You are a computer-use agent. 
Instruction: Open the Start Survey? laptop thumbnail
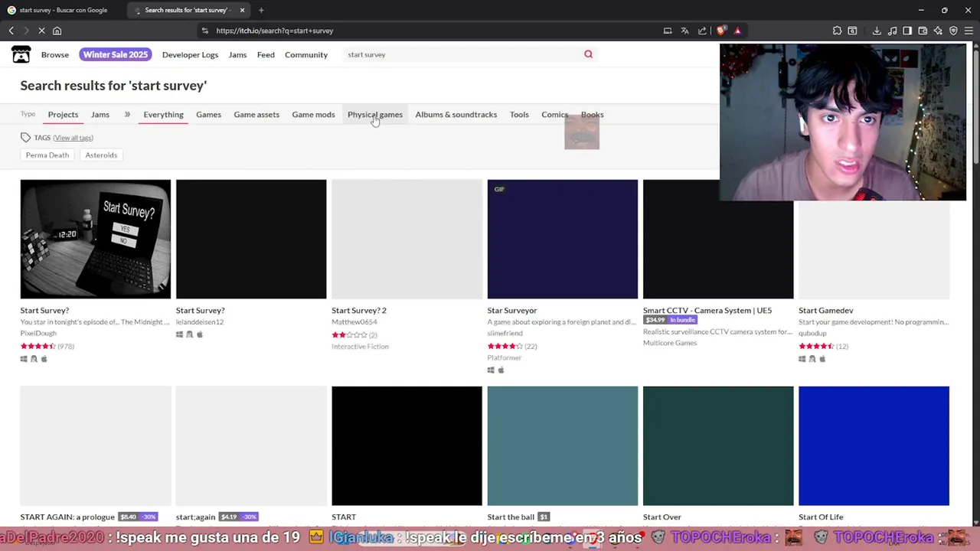(x=96, y=239)
